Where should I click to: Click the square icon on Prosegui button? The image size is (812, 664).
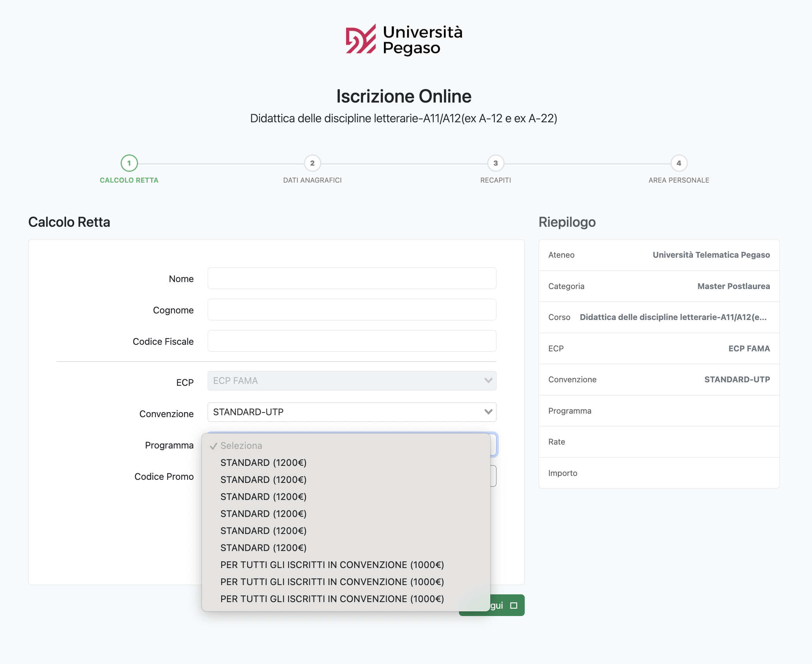coord(513,606)
